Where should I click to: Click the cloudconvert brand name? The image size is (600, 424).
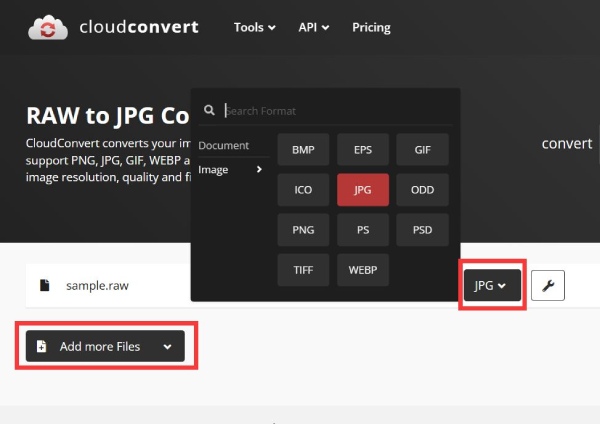pos(139,27)
